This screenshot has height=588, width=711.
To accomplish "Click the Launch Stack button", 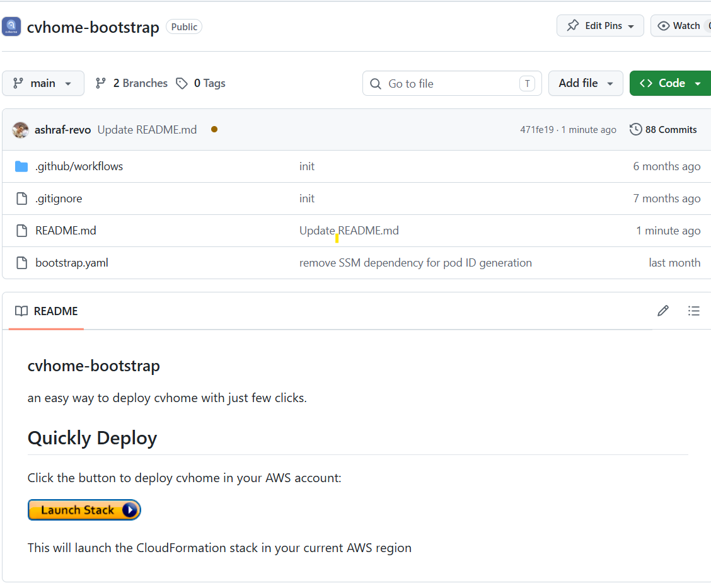I will pos(84,510).
